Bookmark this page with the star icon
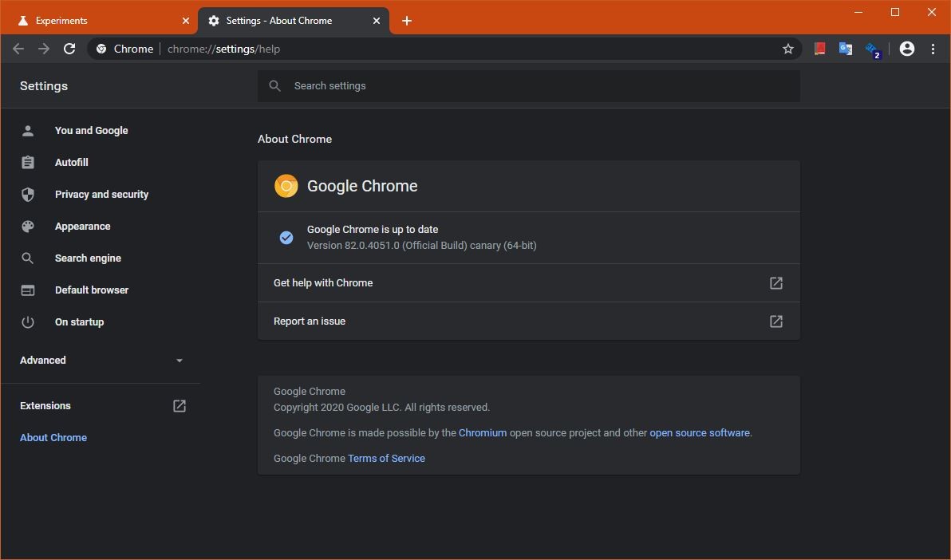The height and width of the screenshot is (560, 951). click(x=788, y=49)
